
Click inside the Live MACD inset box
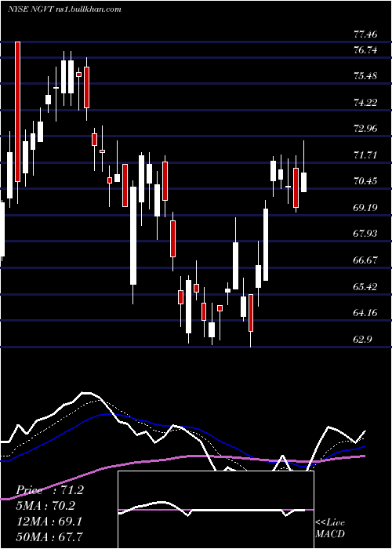coord(216,510)
